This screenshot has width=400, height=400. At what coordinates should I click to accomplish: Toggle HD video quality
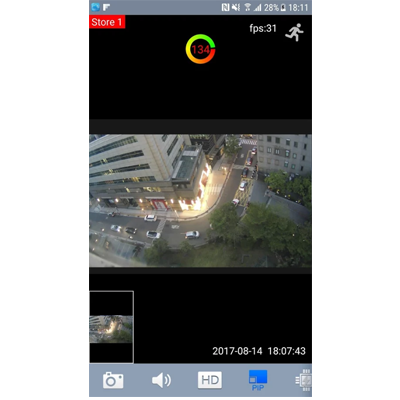(210, 380)
